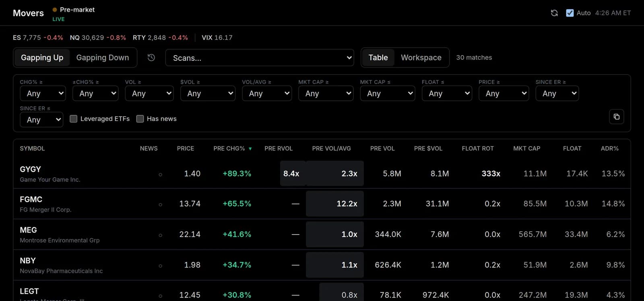
Task: Open the MKT CAP ≤ filter dropdown
Action: (388, 93)
